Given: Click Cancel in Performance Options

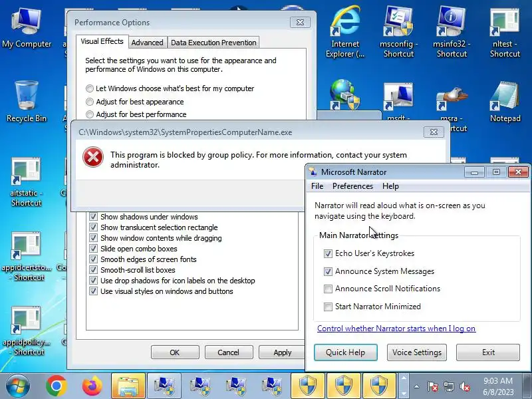Looking at the screenshot, I should click(228, 352).
